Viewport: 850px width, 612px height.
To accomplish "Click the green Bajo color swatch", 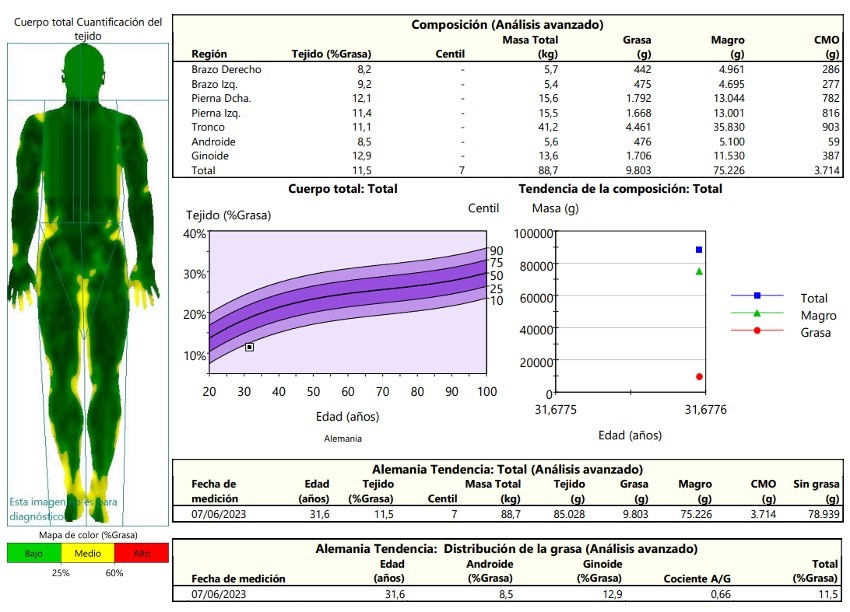I will 33,553.
